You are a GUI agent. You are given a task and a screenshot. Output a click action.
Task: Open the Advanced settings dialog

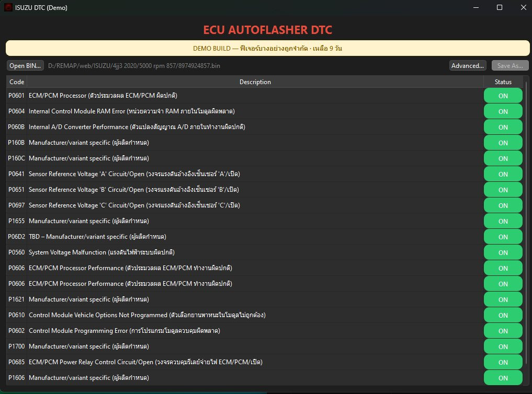pos(468,66)
